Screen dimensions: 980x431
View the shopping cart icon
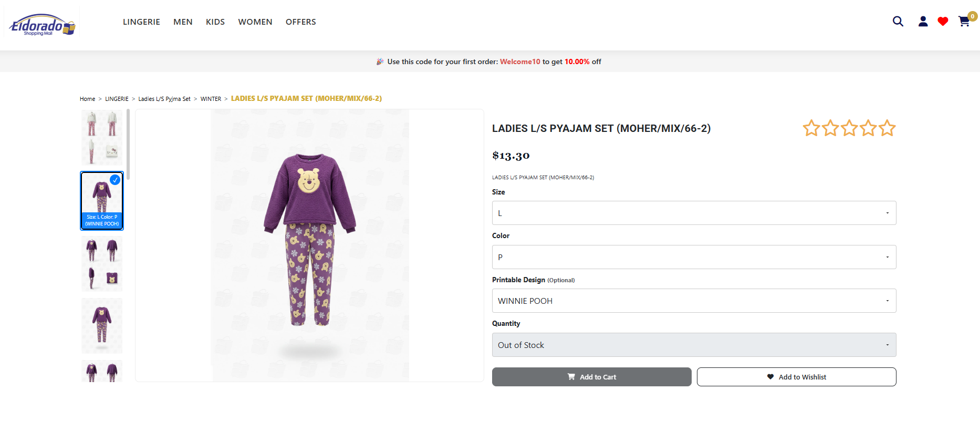(x=964, y=22)
